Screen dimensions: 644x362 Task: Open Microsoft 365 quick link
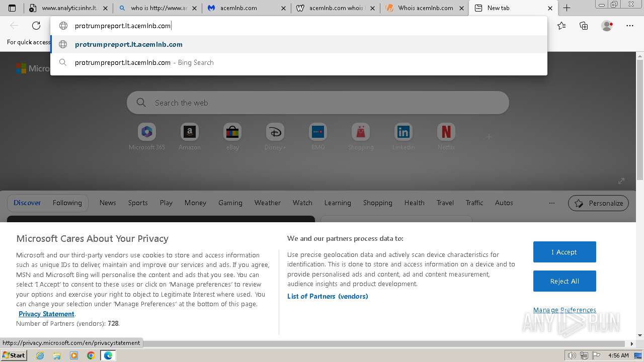(147, 137)
